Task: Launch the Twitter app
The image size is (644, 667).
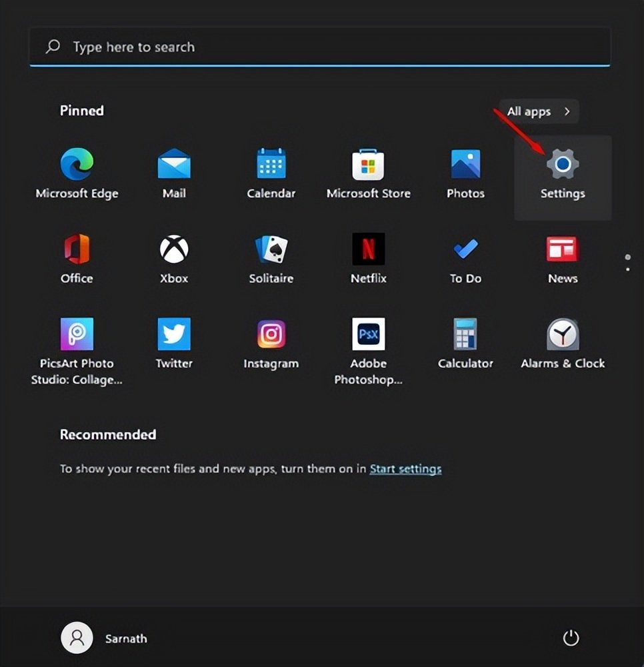Action: [174, 345]
